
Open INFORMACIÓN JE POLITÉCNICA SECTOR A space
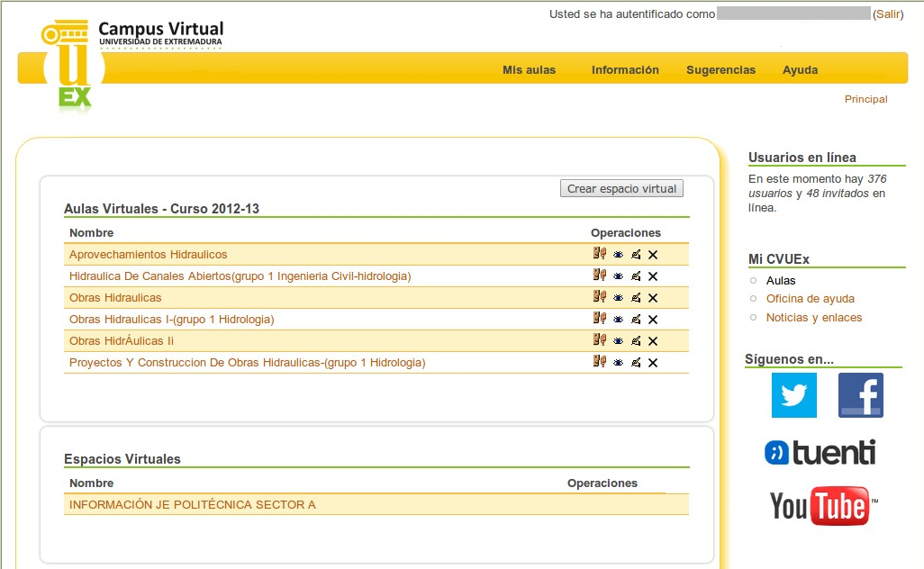click(x=193, y=505)
